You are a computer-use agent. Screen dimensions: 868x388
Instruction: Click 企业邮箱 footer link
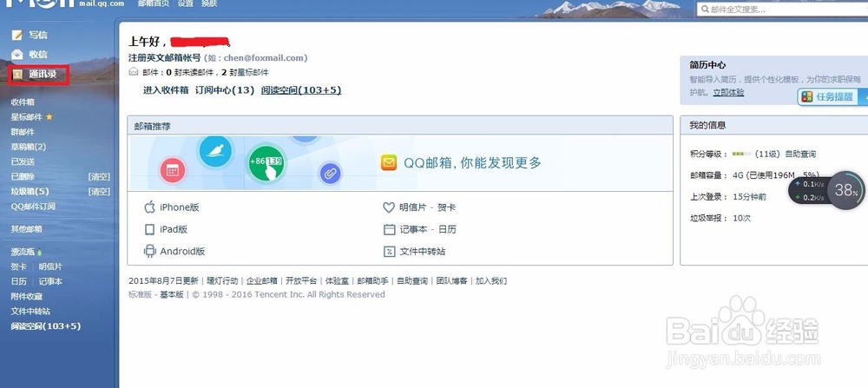(x=262, y=280)
